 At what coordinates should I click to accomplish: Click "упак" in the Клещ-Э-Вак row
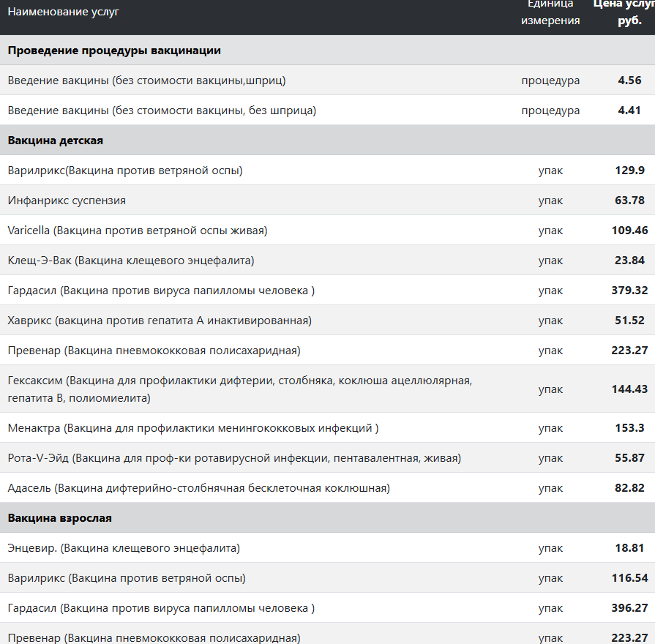coord(550,261)
